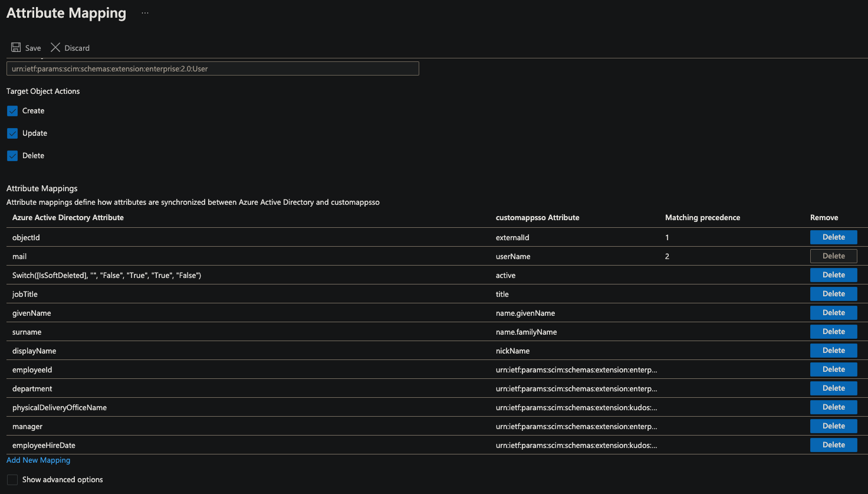This screenshot has height=494, width=868.
Task: Delete the objectId mapping row
Action: pyautogui.click(x=833, y=237)
